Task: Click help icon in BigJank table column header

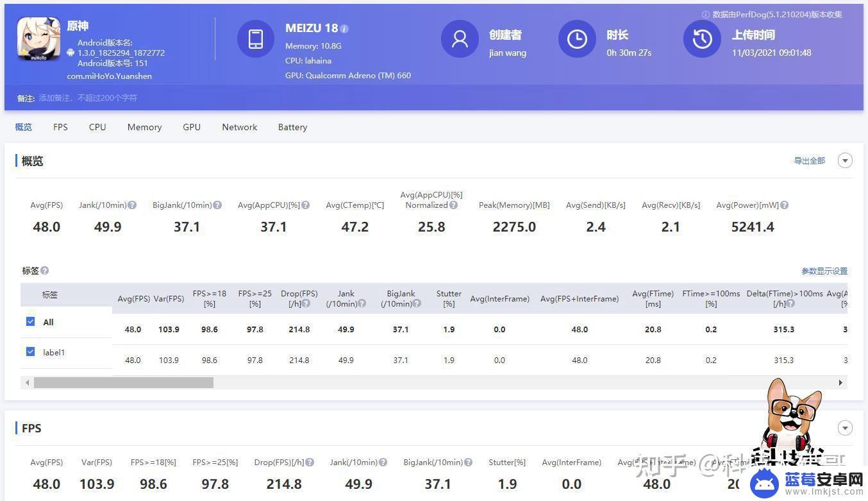Action: click(417, 303)
